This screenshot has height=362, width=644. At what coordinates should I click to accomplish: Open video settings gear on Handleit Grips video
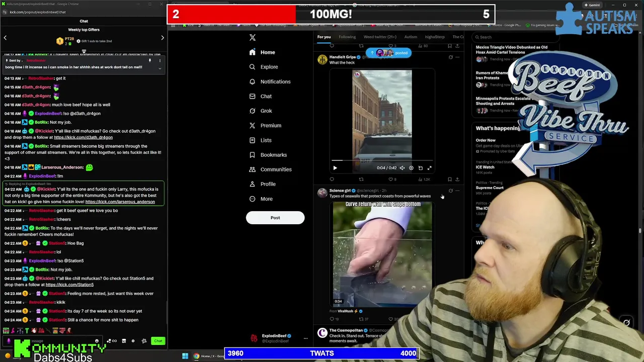(x=411, y=168)
